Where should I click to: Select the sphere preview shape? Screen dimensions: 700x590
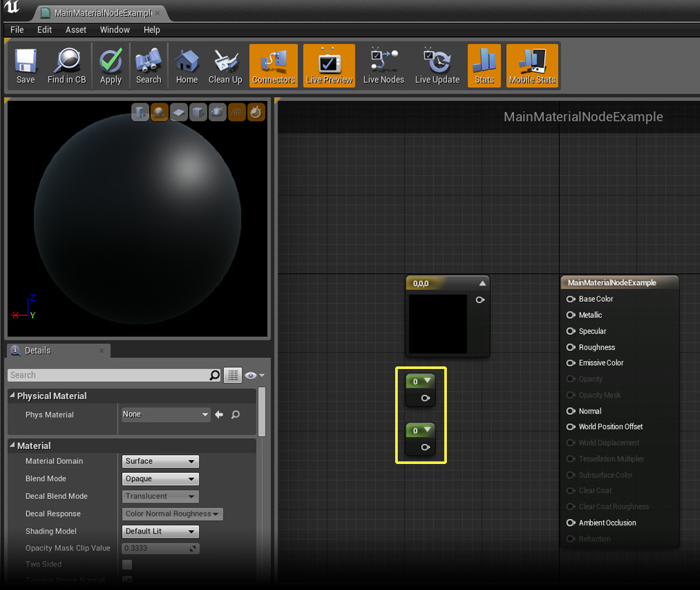(160, 112)
